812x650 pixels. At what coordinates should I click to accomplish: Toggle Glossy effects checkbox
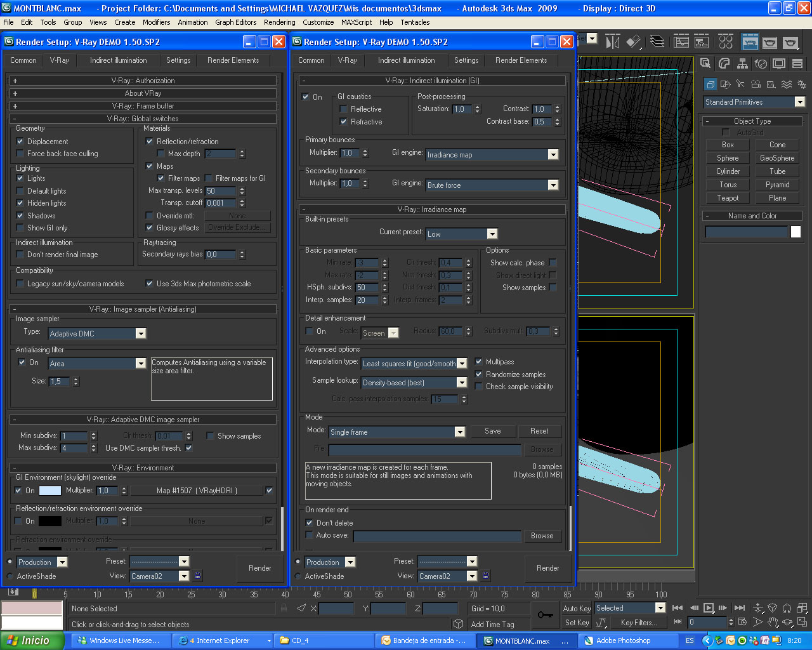point(150,228)
